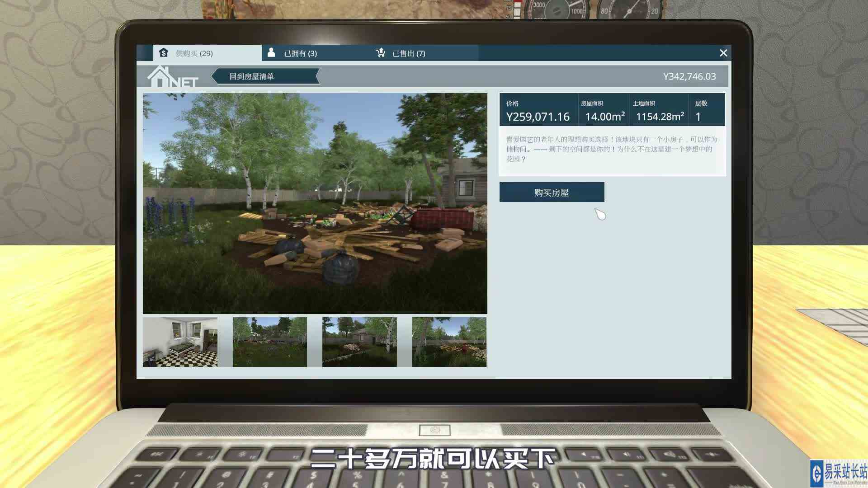Click the land area value 1154.28m²
Image resolution: width=868 pixels, height=488 pixels.
click(x=660, y=116)
